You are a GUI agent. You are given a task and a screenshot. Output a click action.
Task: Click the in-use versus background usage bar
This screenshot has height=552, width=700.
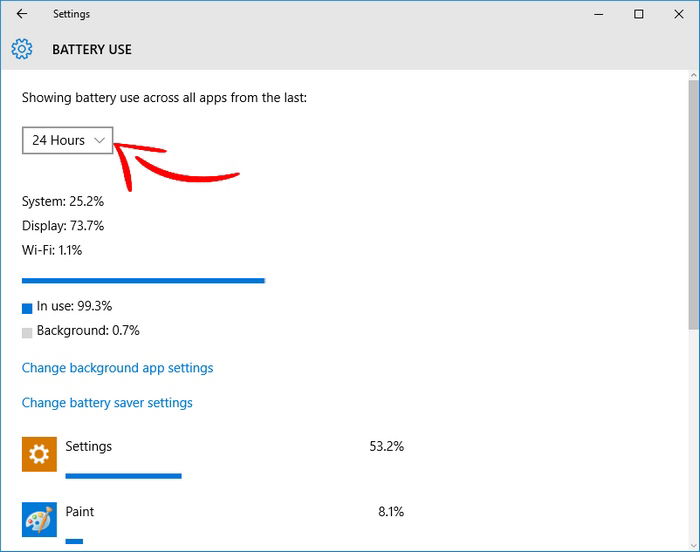[x=143, y=280]
